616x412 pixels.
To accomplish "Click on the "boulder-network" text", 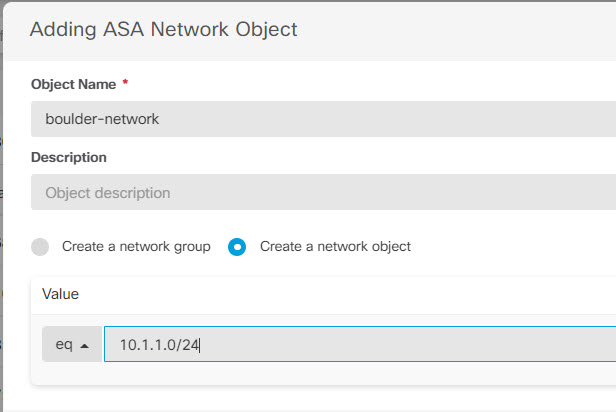I will tap(102, 118).
